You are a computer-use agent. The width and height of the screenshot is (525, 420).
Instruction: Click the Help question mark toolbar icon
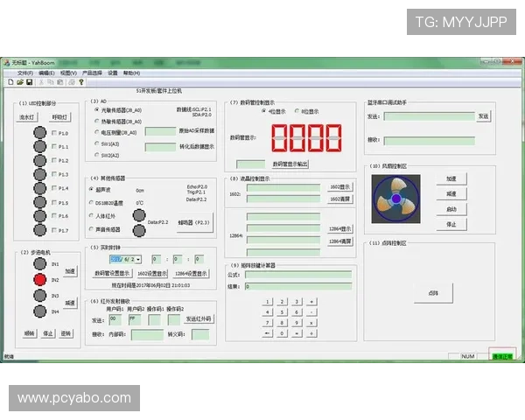[81, 82]
